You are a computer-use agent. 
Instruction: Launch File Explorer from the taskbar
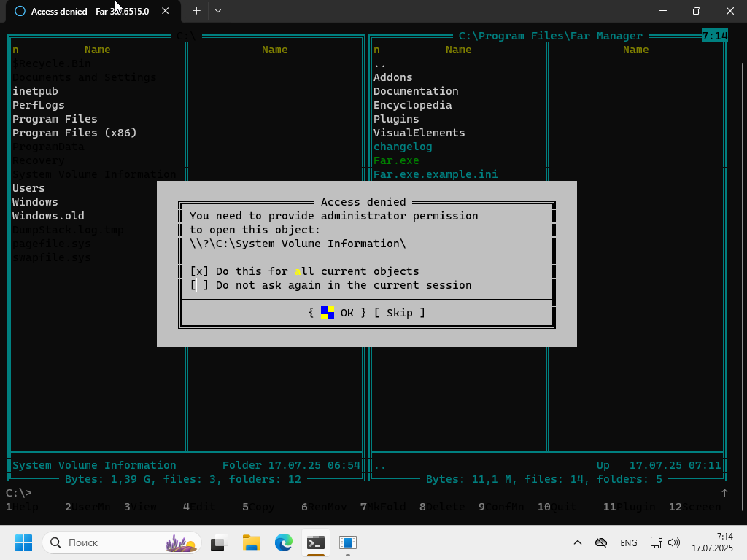(252, 542)
